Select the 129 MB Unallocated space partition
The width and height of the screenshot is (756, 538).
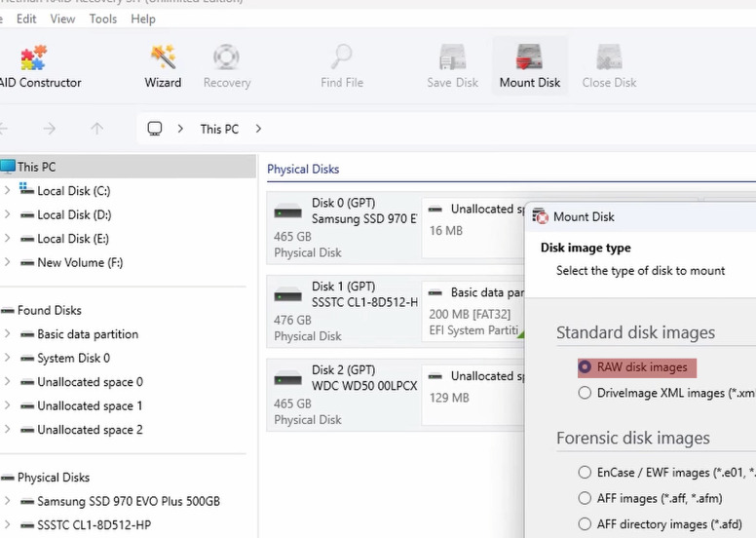coord(472,395)
